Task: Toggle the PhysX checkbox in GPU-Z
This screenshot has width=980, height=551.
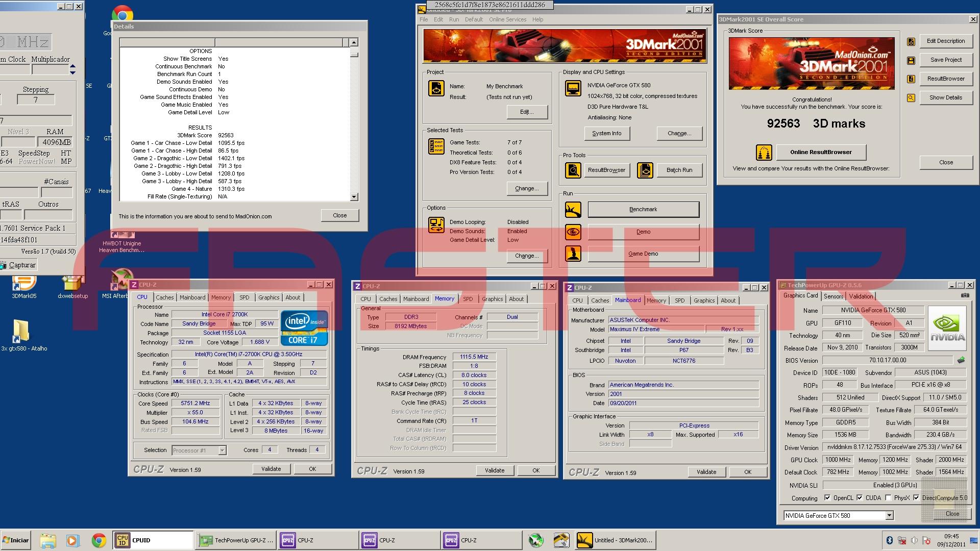Action: pyautogui.click(x=889, y=498)
